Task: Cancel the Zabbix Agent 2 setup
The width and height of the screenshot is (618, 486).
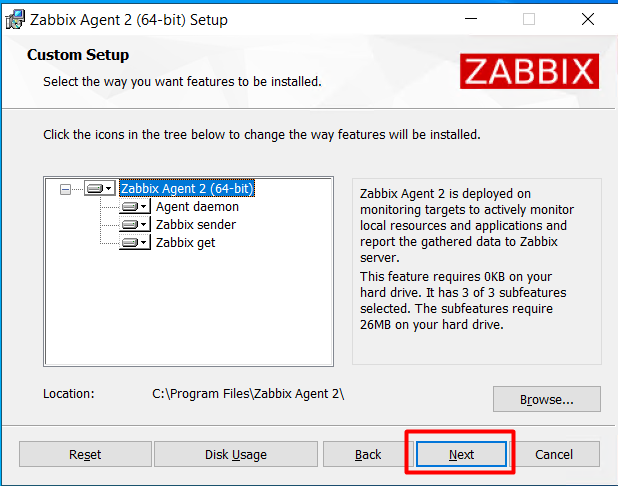Action: click(554, 454)
